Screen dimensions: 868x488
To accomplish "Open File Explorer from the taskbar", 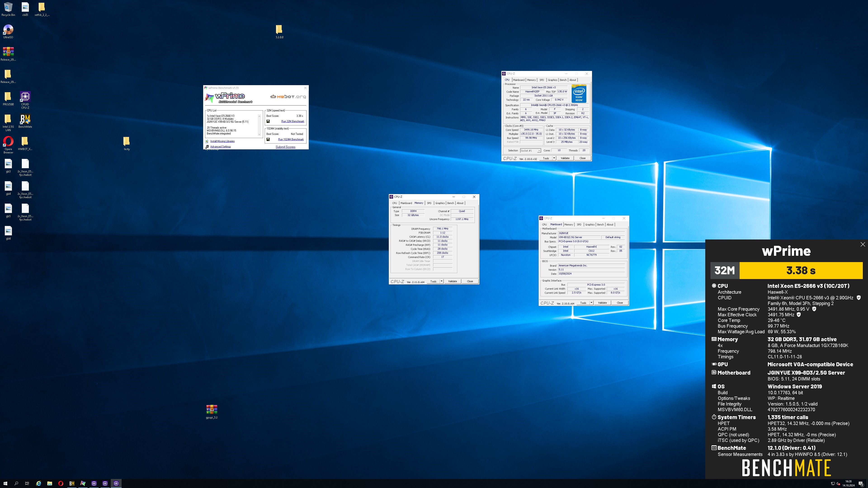I will (x=50, y=483).
